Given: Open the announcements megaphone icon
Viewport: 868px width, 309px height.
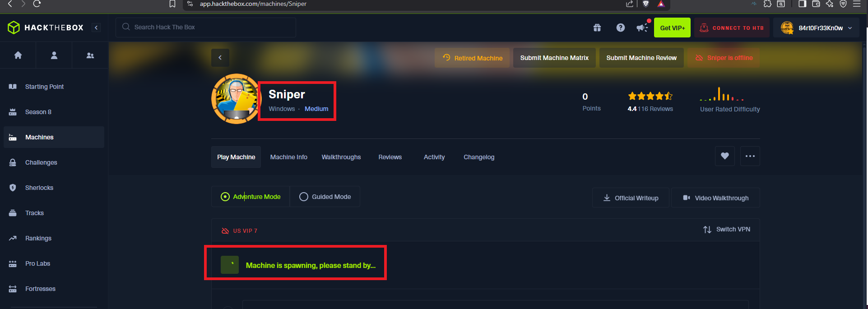Looking at the screenshot, I should click(x=642, y=28).
